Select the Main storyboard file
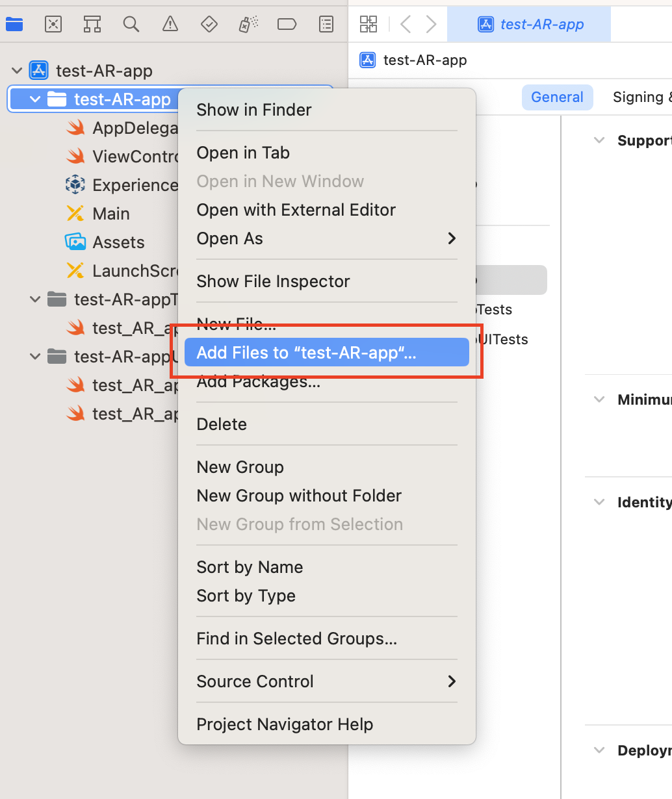This screenshot has height=799, width=672. point(97,214)
